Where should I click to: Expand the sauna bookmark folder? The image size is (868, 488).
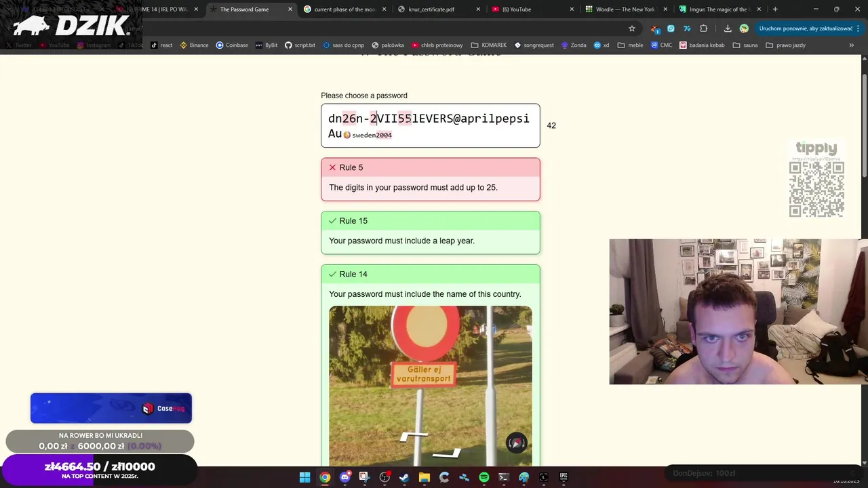coord(745,45)
